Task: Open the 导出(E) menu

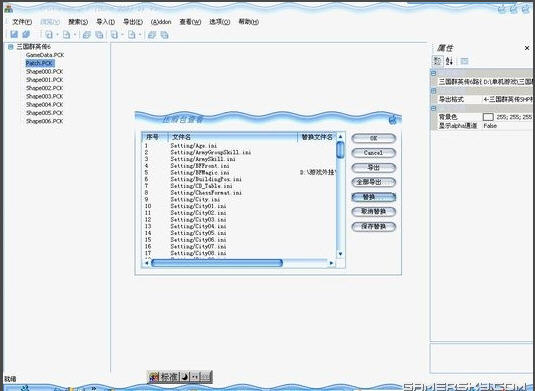Action: (x=133, y=22)
